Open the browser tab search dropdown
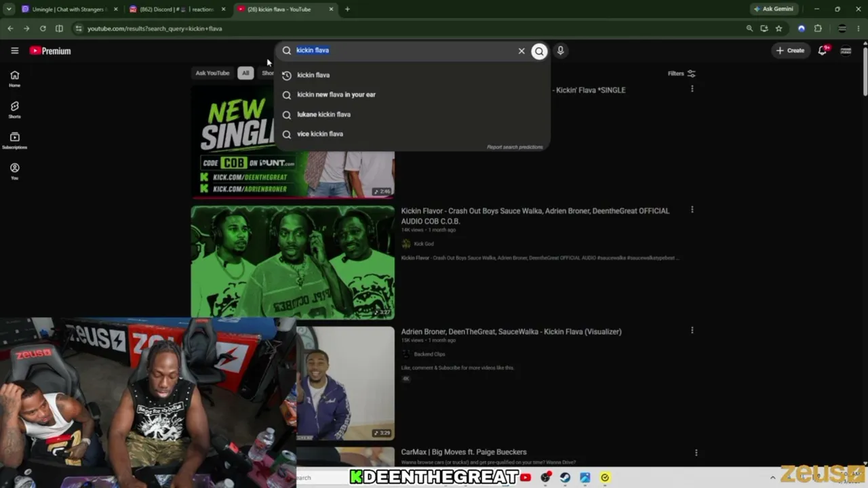This screenshot has height=488, width=868. pos(9,9)
